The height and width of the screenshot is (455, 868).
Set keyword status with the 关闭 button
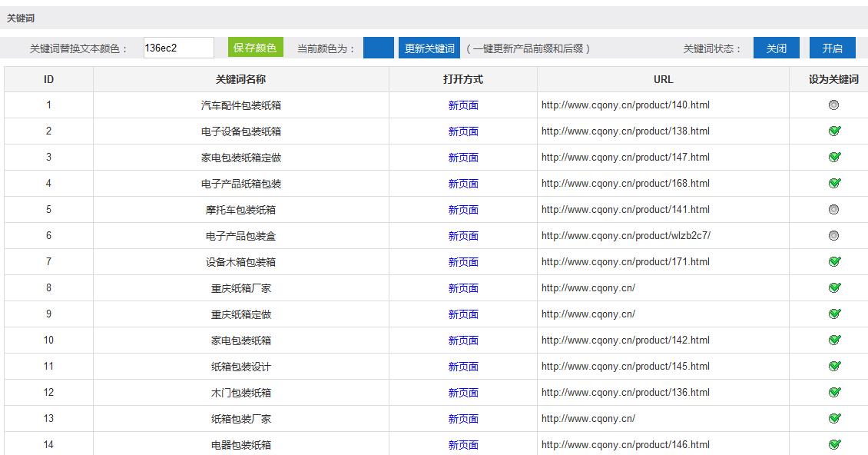coord(776,48)
